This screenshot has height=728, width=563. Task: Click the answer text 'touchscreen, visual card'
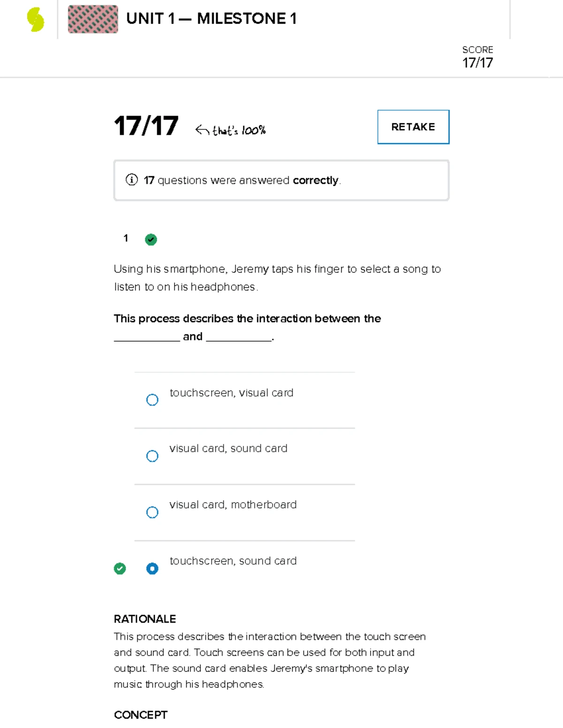coord(231,393)
